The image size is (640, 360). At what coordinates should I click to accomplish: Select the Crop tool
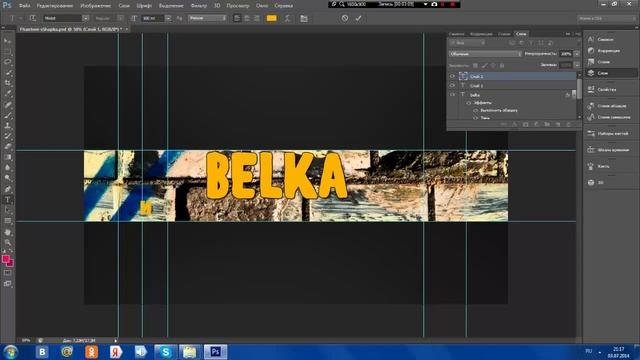point(7,83)
